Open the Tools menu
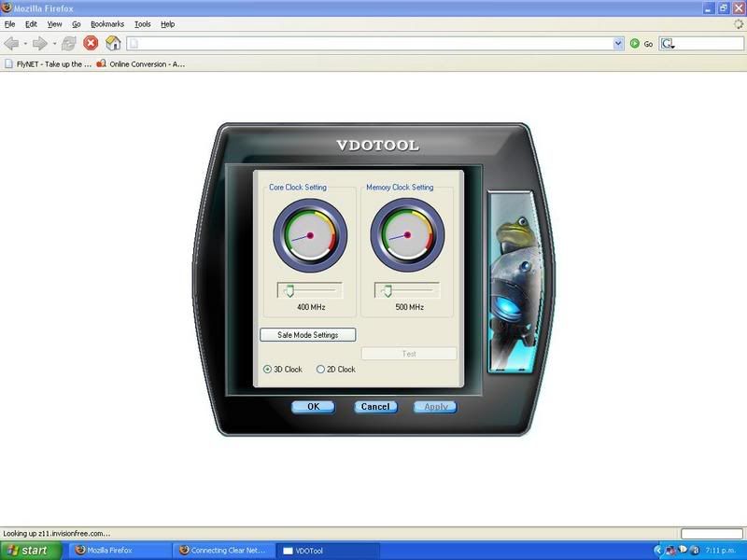Viewport: 747px width, 560px height. tap(142, 23)
